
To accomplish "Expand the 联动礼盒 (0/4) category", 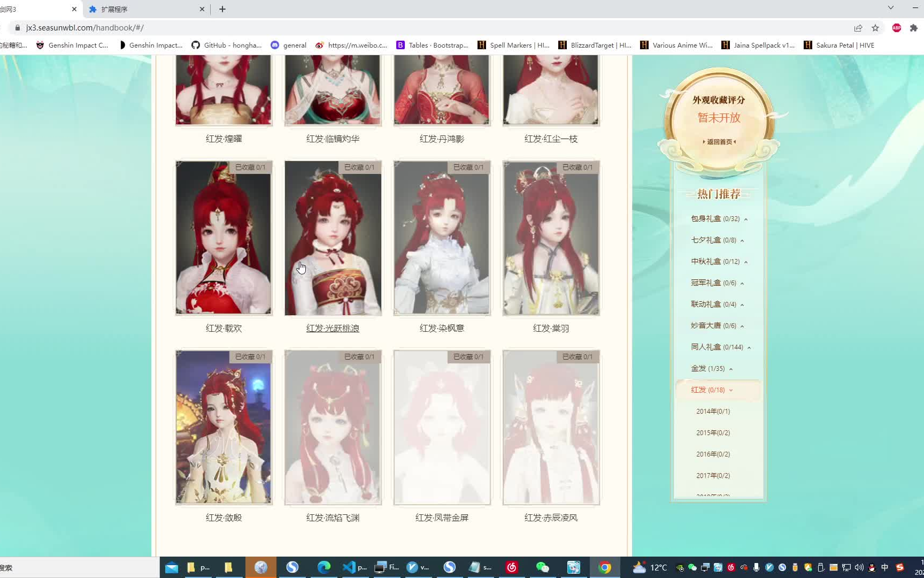I will coord(718,305).
